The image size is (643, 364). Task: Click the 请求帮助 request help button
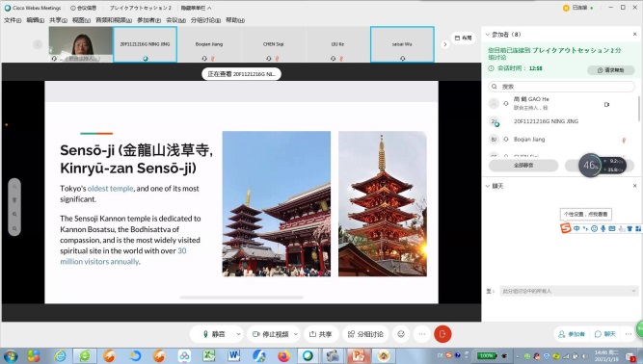[610, 70]
